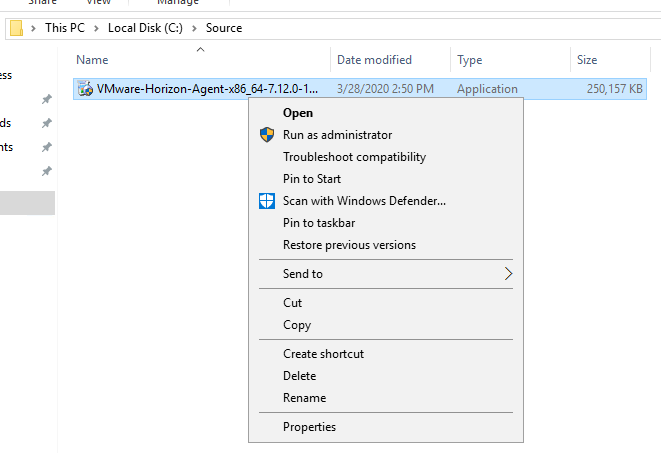Click the folder icon in address bar

(16, 28)
